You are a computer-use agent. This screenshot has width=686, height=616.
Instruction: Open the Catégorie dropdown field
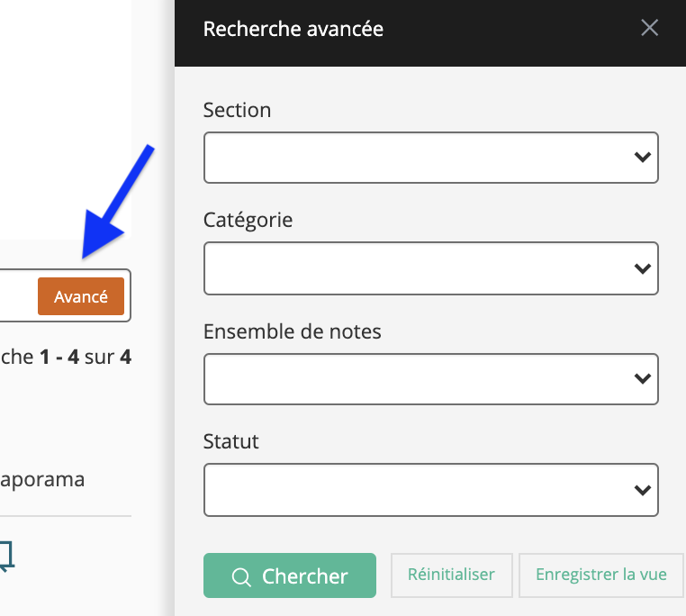click(431, 268)
